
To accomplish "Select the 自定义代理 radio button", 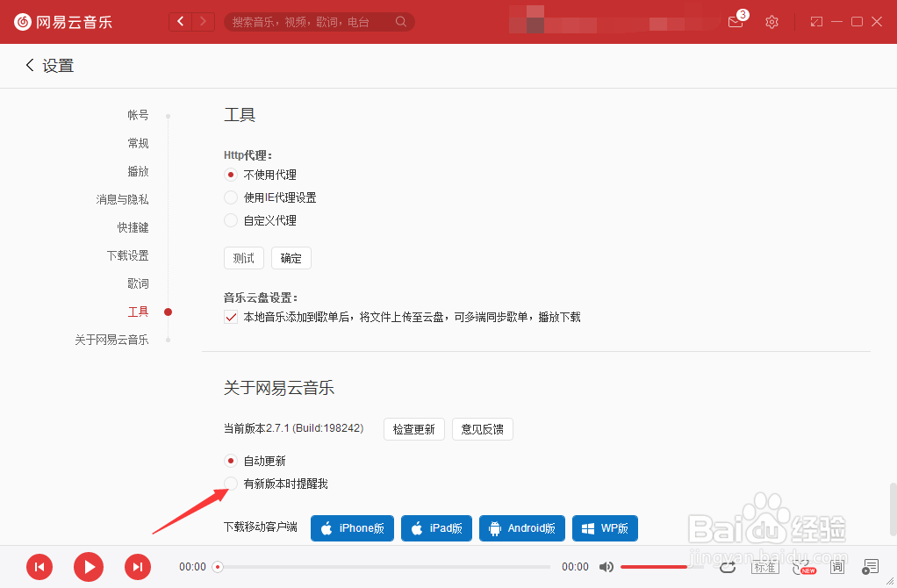I will coord(231,220).
